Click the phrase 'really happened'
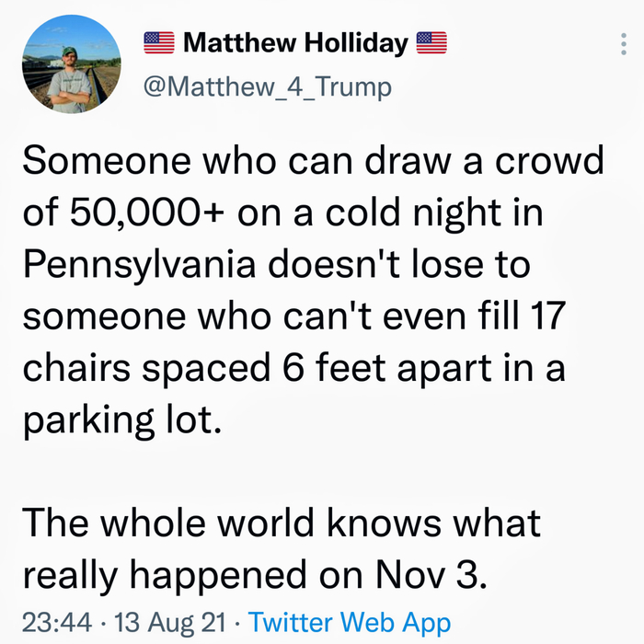This screenshot has width=644, height=644. [x=195, y=575]
